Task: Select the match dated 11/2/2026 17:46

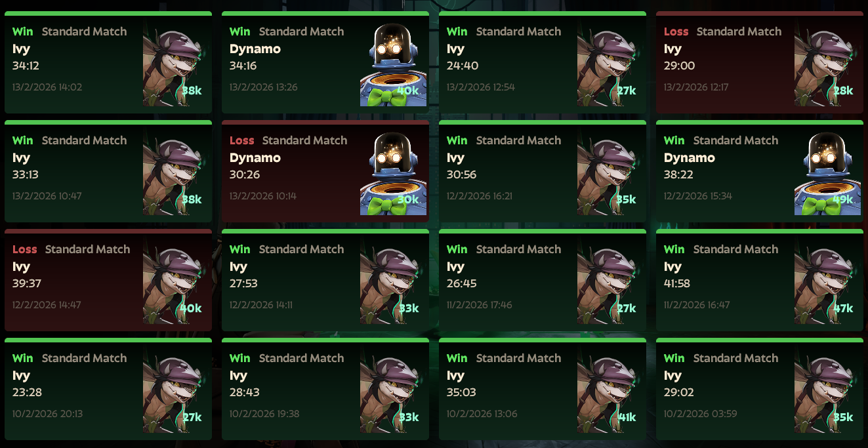Action: point(543,280)
